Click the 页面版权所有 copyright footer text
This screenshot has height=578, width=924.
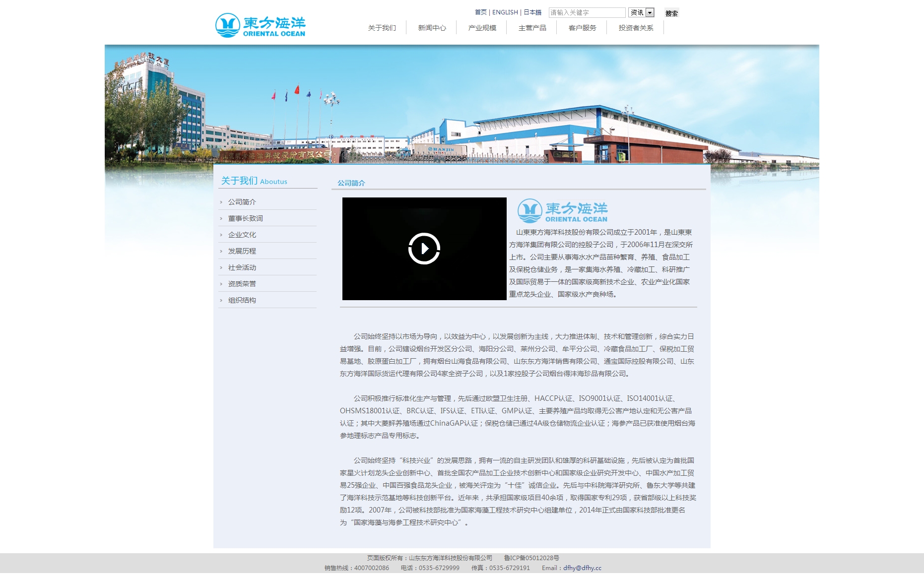(430, 558)
